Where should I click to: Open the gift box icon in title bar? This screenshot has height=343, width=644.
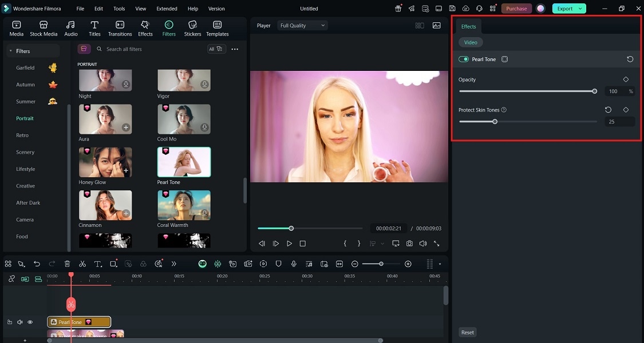(x=398, y=9)
